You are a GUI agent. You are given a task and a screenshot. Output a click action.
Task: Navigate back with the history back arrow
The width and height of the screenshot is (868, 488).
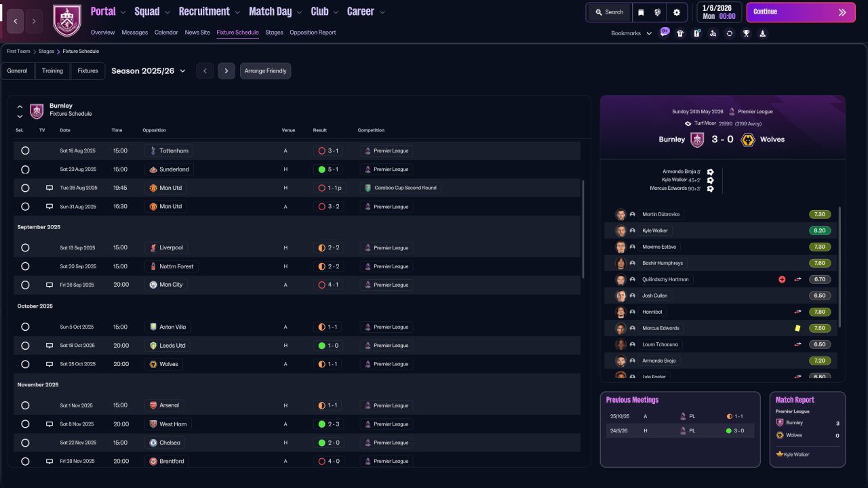(16, 21)
